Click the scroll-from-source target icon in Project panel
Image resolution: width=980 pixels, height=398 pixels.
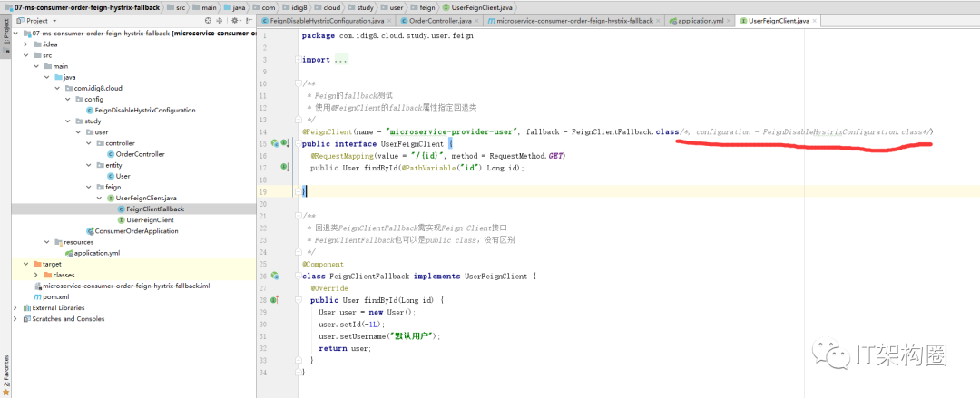209,21
